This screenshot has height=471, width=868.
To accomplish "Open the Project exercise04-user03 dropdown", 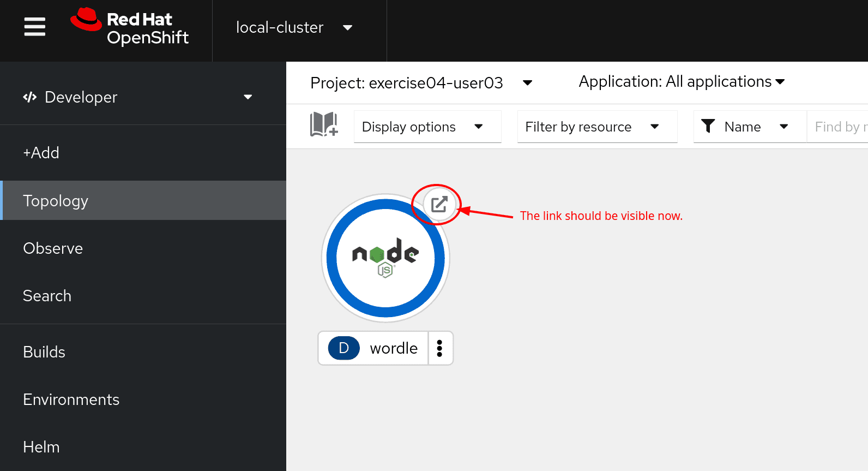I will 421,83.
